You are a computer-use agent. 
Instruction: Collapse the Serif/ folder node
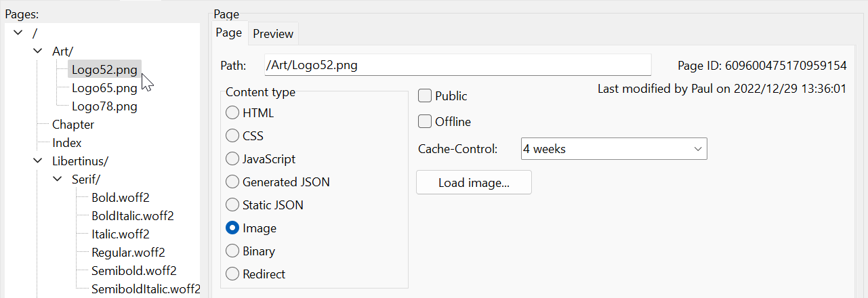pyautogui.click(x=57, y=179)
